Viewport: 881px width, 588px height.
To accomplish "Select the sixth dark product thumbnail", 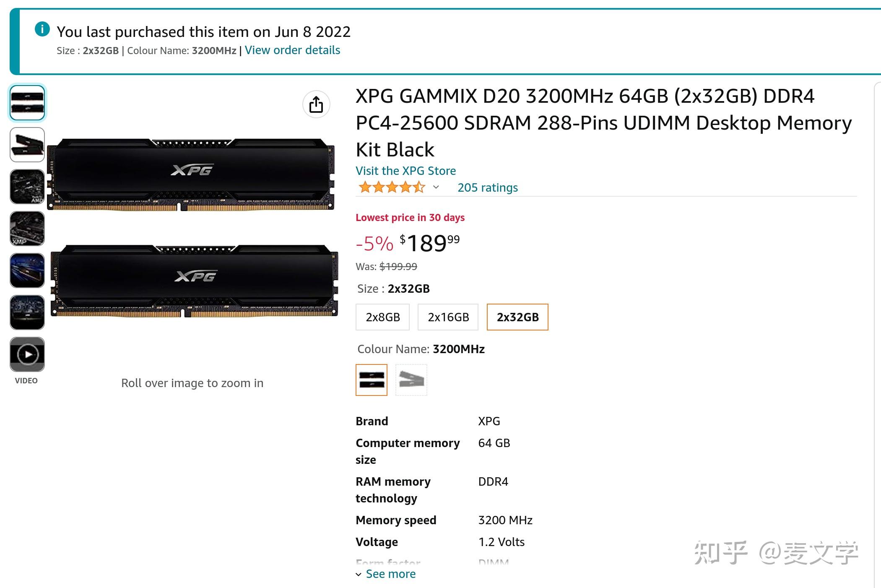I will click(27, 312).
